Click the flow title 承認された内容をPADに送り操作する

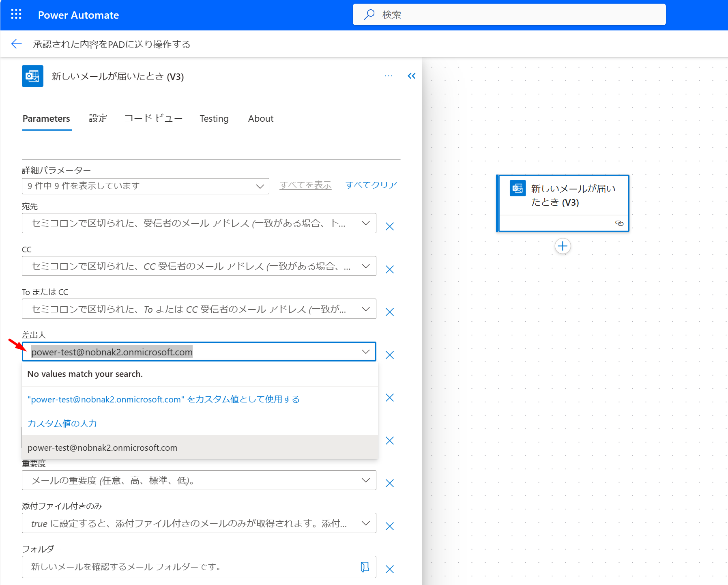coord(112,44)
